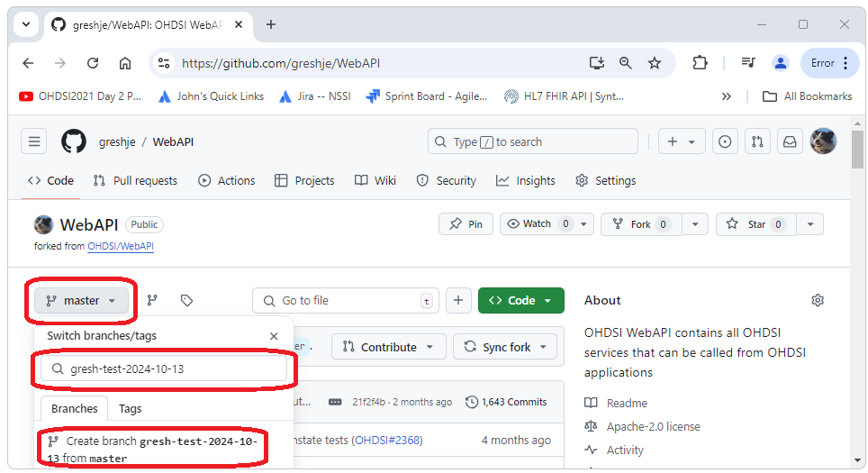This screenshot has width=868, height=473.
Task: Bookmark this page with star icon
Action: pos(655,63)
